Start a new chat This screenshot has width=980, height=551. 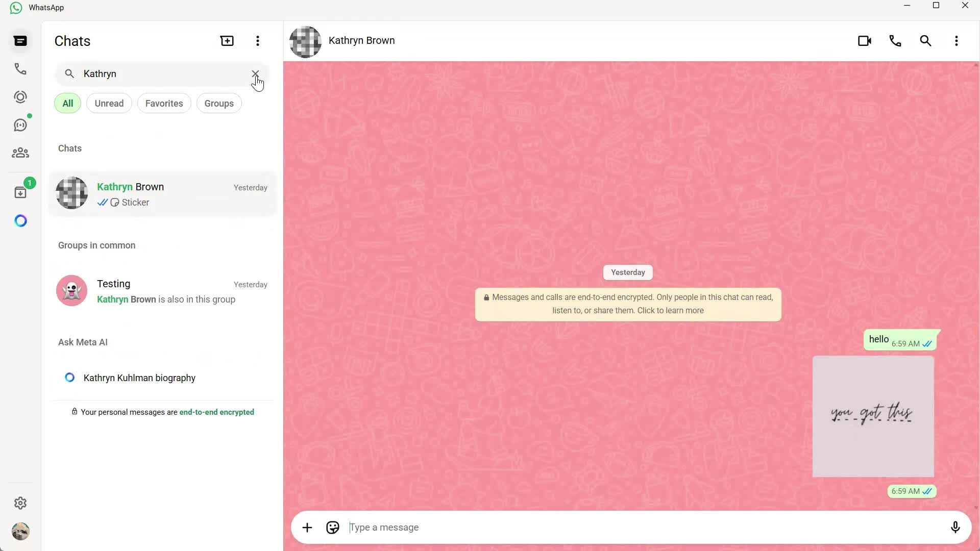point(227,41)
